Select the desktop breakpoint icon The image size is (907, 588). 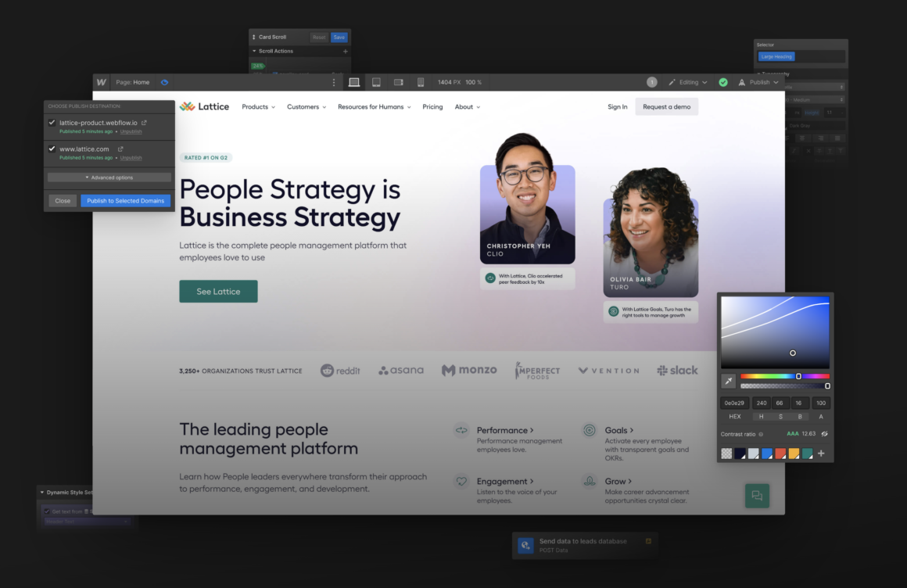354,82
